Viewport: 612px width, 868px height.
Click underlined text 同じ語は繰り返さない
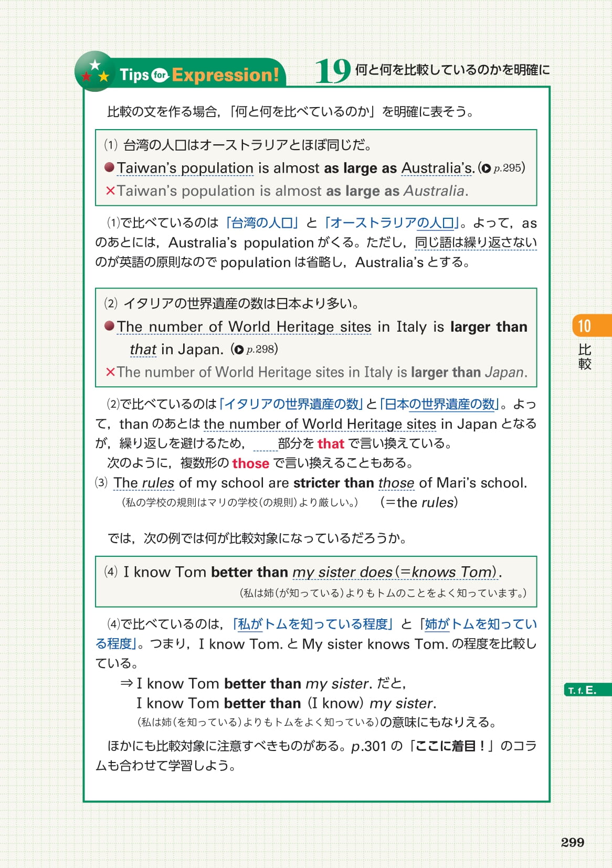pyautogui.click(x=476, y=242)
